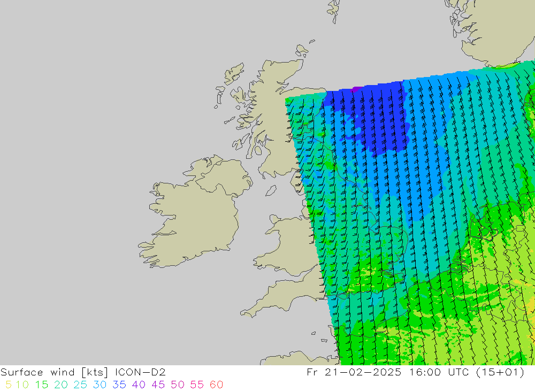Viewport: 535px width, 392px height.
Task: Click the 60 kts red legend value
Action: coord(217,385)
